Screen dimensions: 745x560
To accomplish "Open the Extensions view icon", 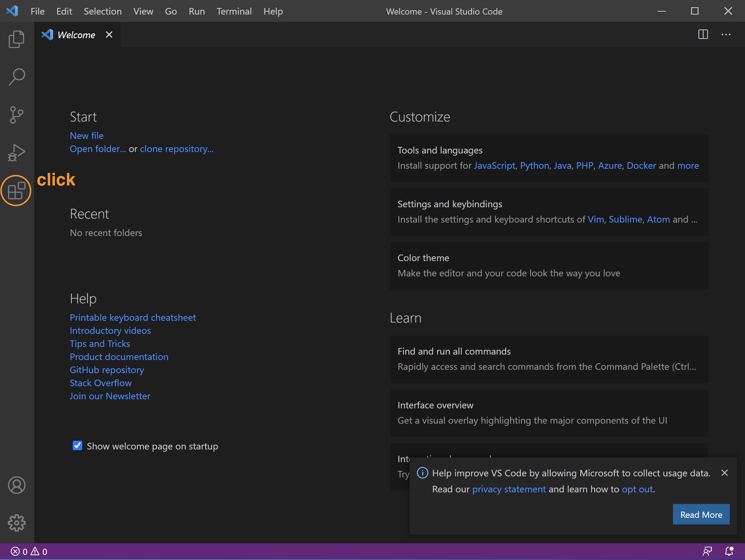I will 16,191.
